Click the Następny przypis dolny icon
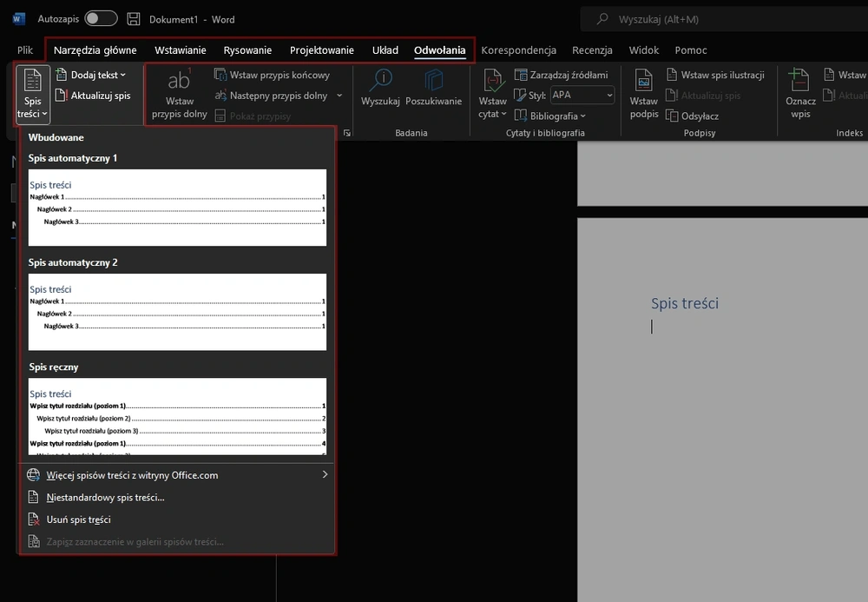868x602 pixels. click(x=220, y=96)
